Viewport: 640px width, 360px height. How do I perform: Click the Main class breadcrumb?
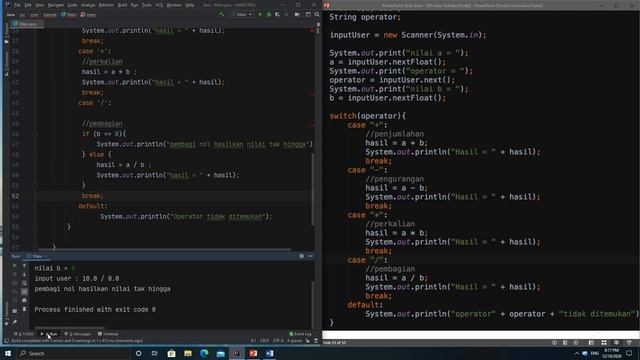69,15
